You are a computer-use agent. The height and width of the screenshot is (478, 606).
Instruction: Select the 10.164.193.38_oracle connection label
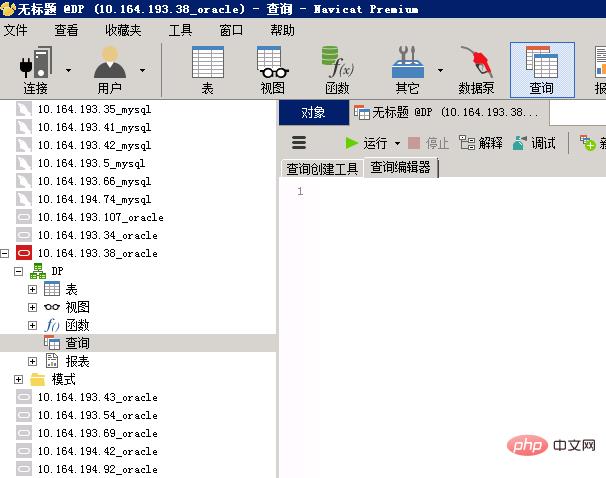point(97,253)
